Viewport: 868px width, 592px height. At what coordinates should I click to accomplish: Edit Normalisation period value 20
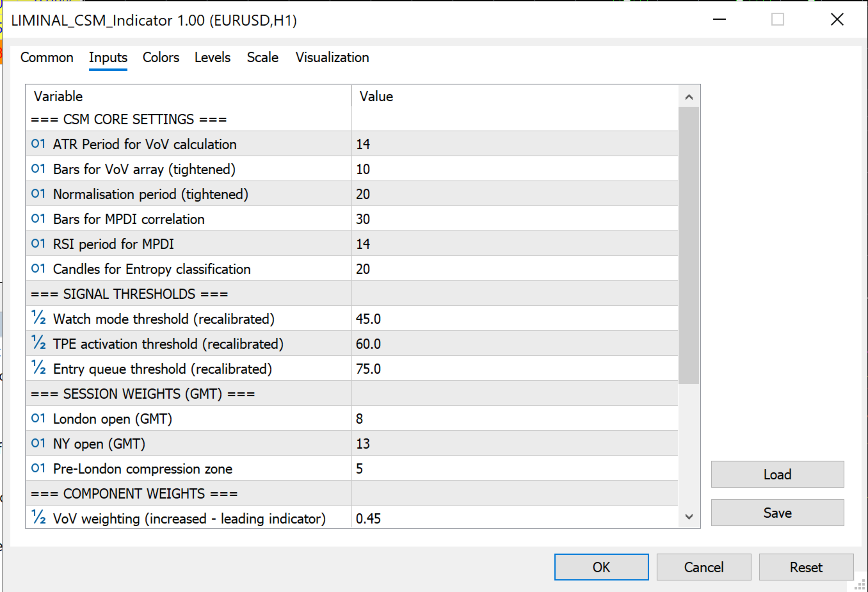coord(515,194)
